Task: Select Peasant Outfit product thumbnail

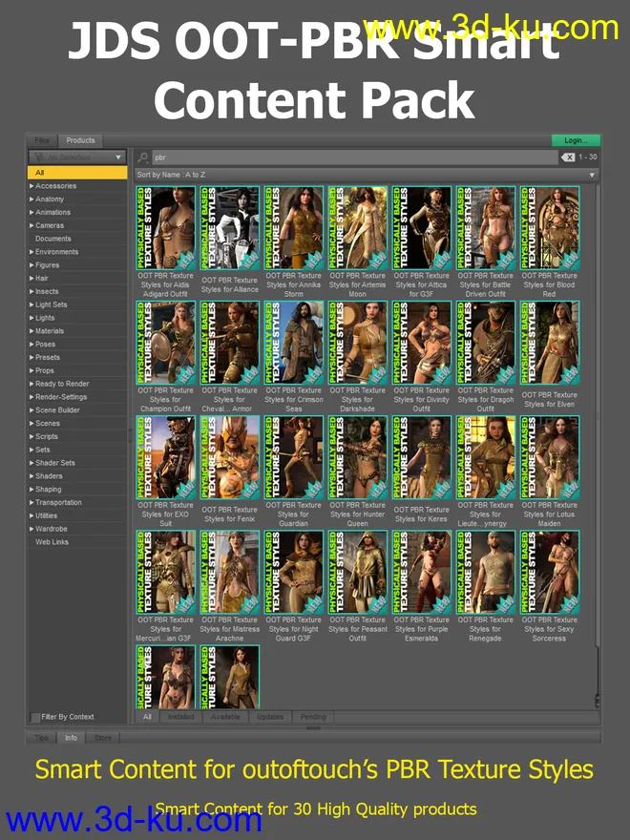Action: [357, 572]
